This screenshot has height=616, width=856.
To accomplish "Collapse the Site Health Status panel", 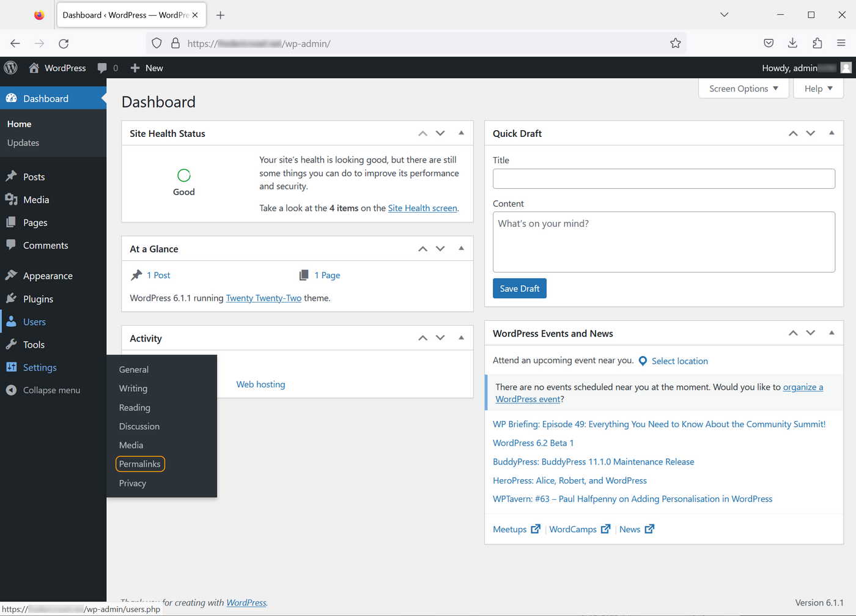I will point(461,133).
